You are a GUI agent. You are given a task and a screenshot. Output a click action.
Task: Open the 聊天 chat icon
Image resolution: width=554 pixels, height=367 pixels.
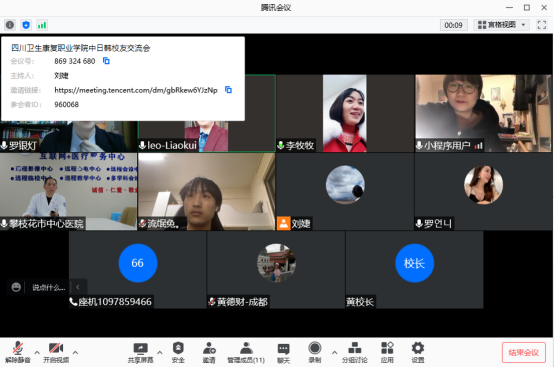pos(283,352)
